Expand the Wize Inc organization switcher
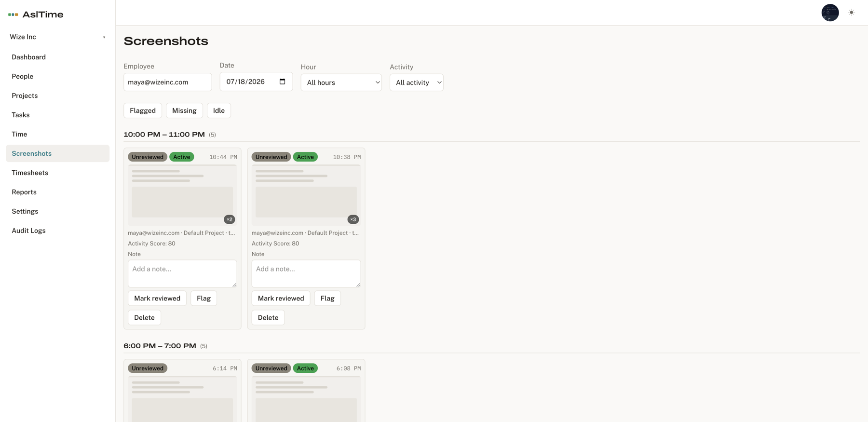The image size is (868, 422). tap(57, 37)
